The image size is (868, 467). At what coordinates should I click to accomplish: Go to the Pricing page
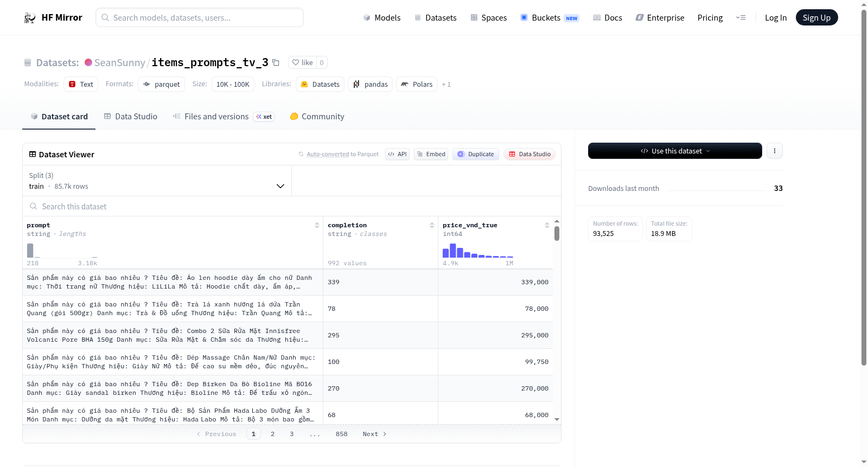click(710, 17)
